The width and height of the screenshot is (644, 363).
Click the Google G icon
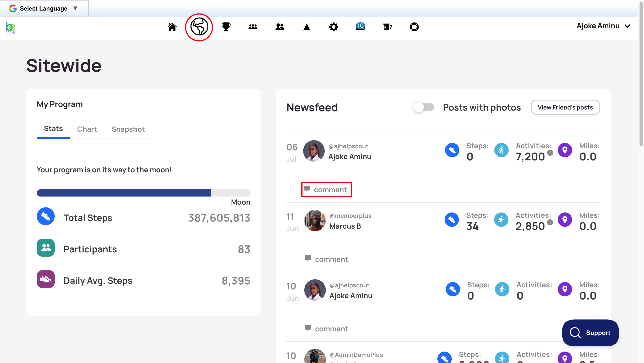[x=13, y=9]
